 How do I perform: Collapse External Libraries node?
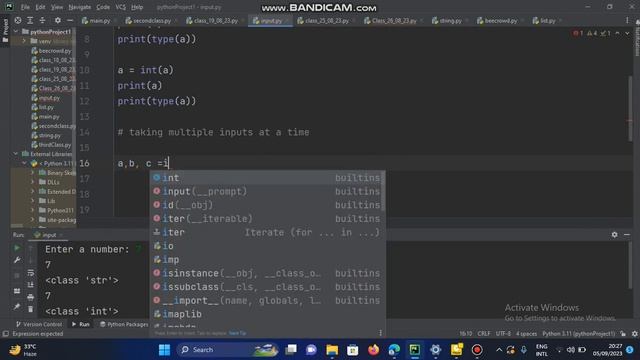[x=16, y=154]
